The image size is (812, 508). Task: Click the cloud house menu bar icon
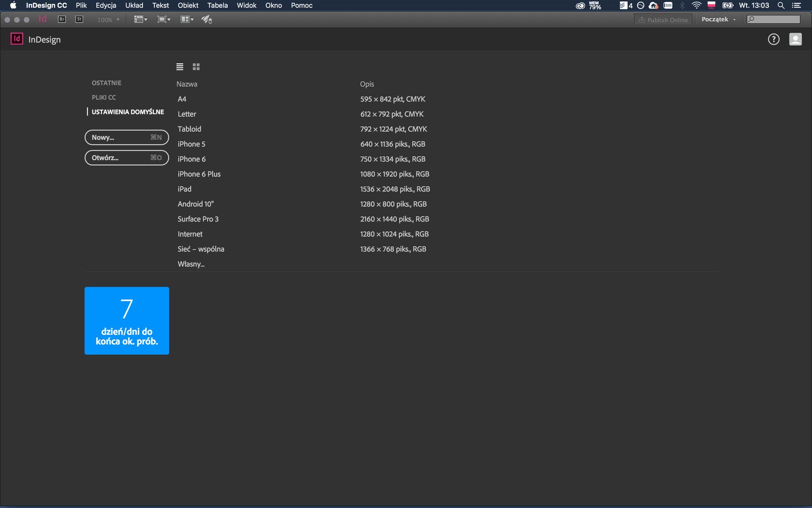[654, 6]
